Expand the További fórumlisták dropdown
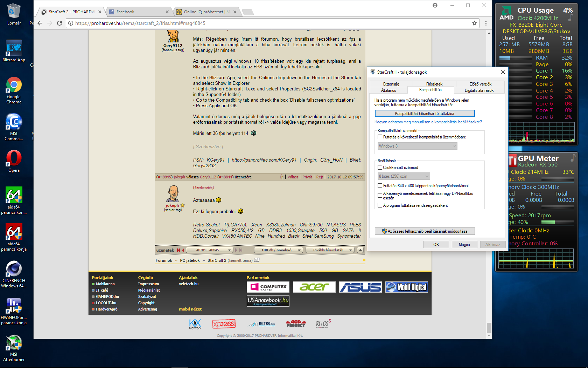588x368 pixels. pos(330,250)
